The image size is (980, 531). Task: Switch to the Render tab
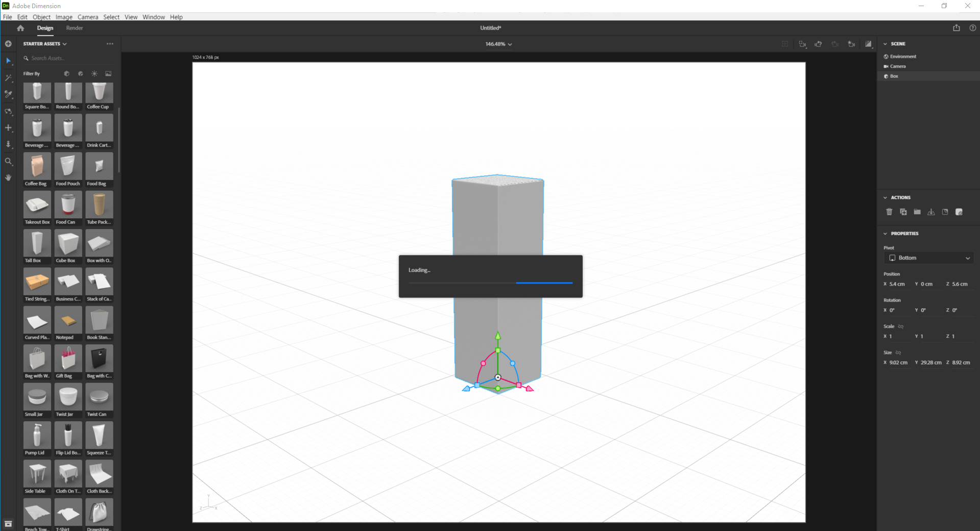(x=74, y=28)
